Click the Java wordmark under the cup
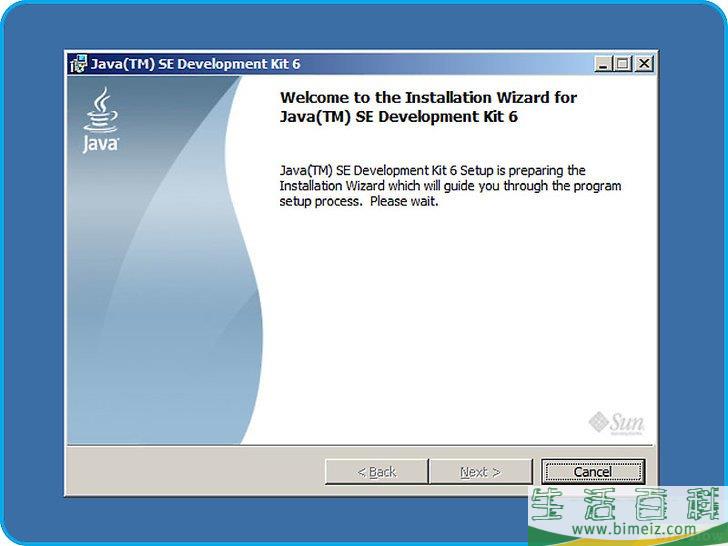The image size is (728, 546). pos(100,144)
